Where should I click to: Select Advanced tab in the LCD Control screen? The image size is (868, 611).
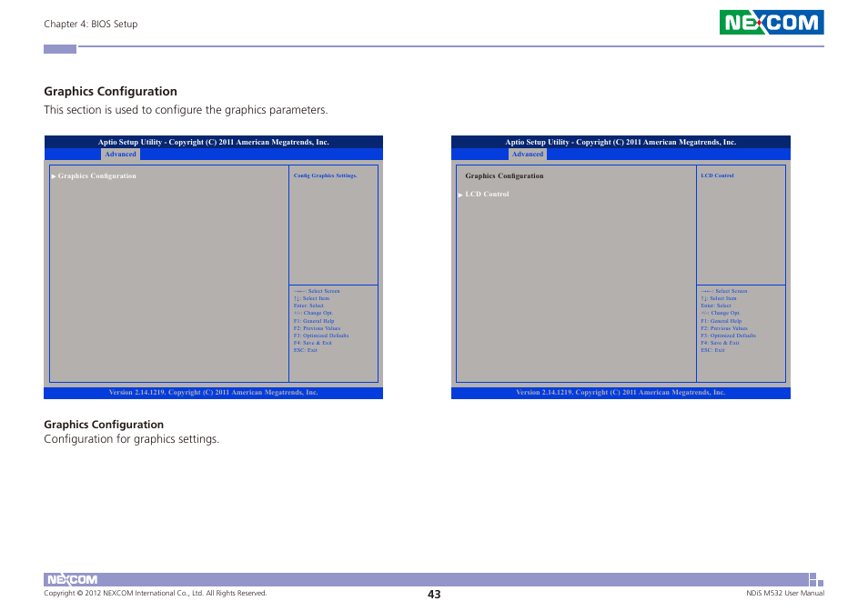click(x=527, y=155)
